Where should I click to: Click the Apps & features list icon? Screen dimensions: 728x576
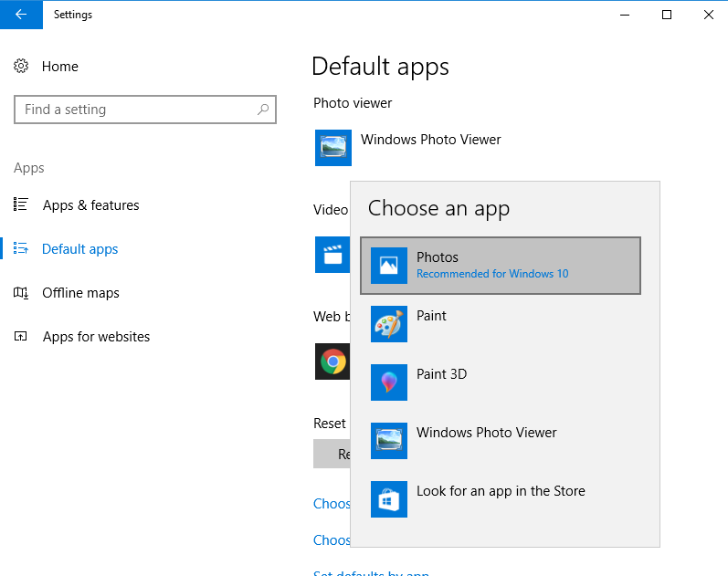pos(20,204)
